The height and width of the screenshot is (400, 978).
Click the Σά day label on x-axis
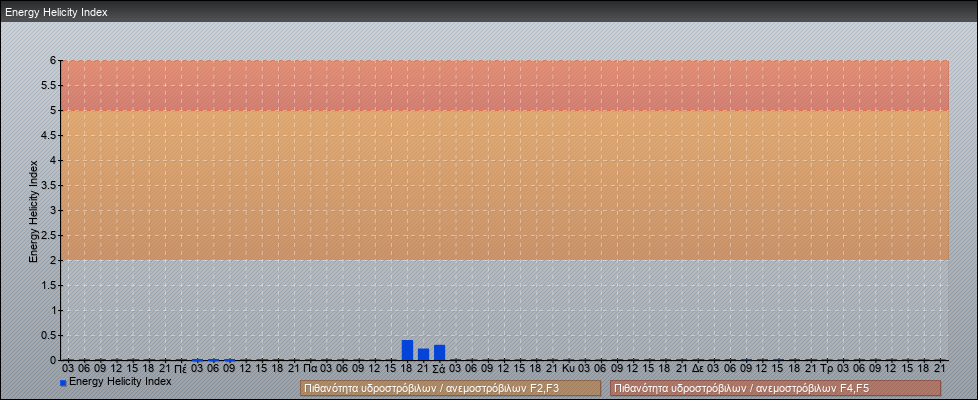tap(439, 369)
